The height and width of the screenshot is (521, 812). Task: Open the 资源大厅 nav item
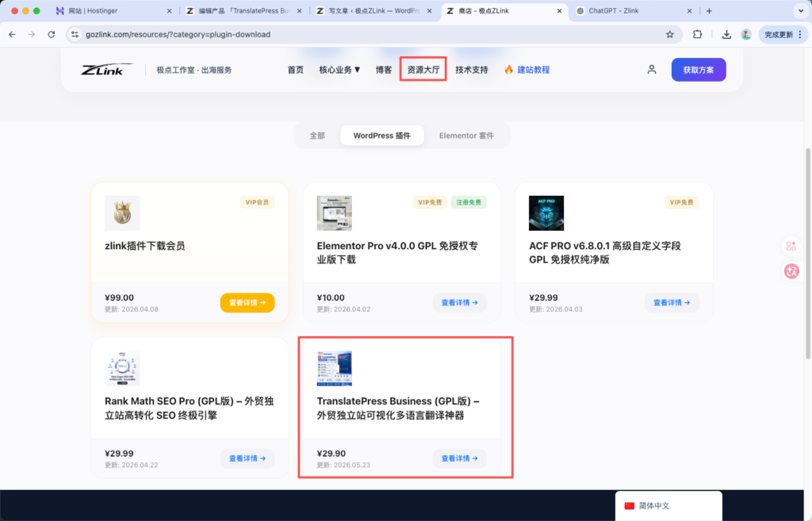(423, 70)
